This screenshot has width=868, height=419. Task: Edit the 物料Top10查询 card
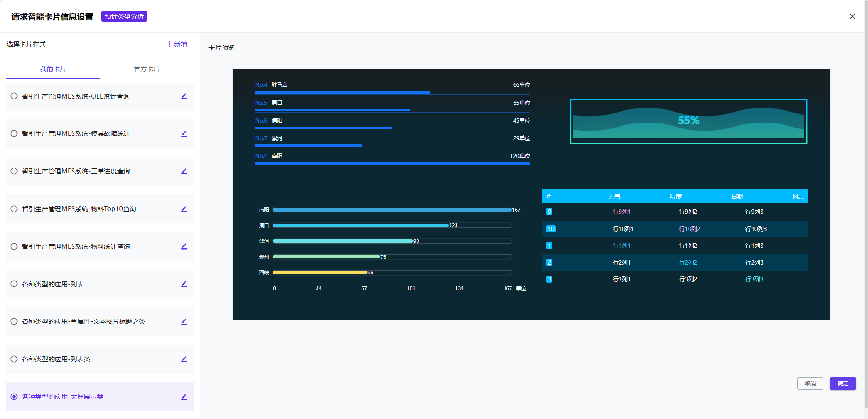pyautogui.click(x=184, y=209)
